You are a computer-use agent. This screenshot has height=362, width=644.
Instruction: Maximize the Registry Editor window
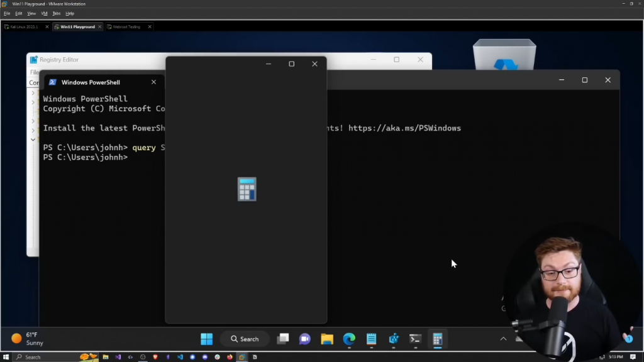[x=396, y=60]
